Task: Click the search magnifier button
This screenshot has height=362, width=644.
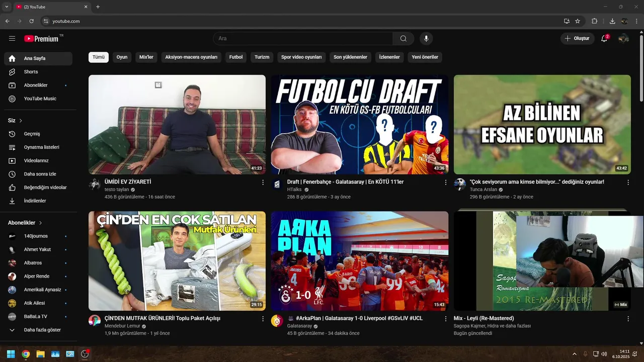Action: 404,38
